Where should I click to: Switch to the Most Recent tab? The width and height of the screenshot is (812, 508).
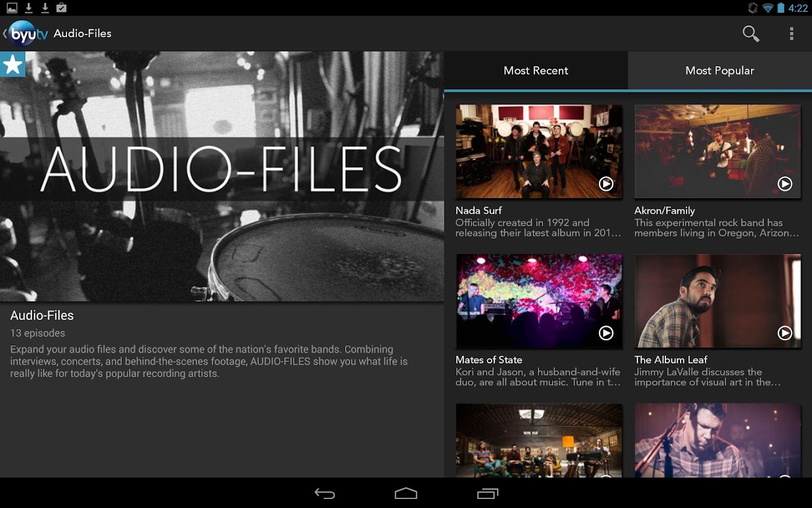pos(536,71)
